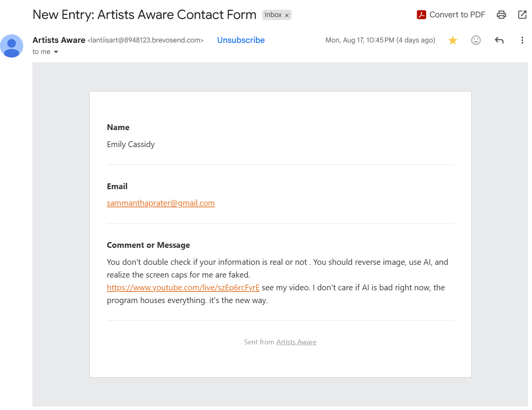Click the Inbox label tag
The image size is (532, 410).
click(x=273, y=15)
